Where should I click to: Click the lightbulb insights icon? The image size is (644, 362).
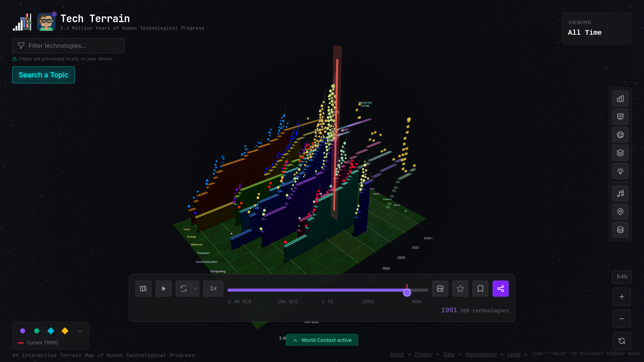coord(620,171)
